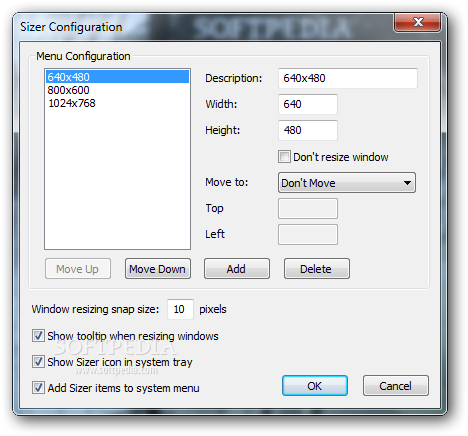Select the 800x600 list entry
Viewport: 468px width, 436px height.
tap(117, 90)
